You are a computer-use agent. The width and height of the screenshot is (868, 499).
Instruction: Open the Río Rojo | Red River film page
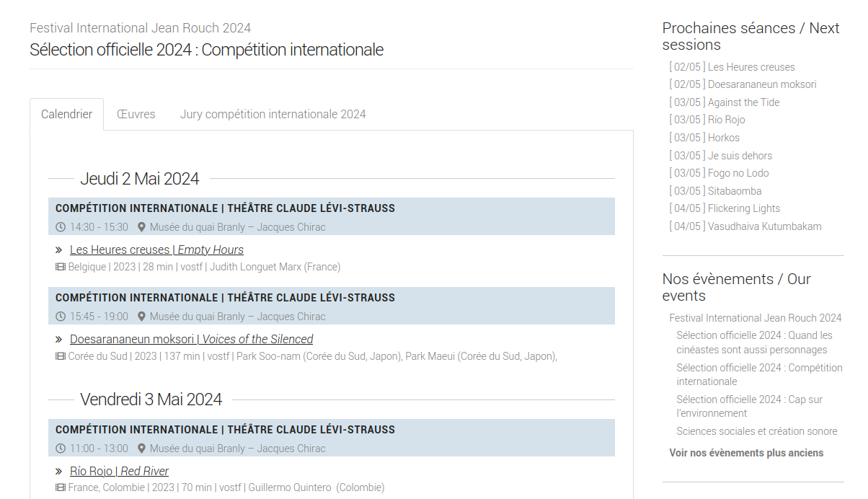pyautogui.click(x=119, y=471)
